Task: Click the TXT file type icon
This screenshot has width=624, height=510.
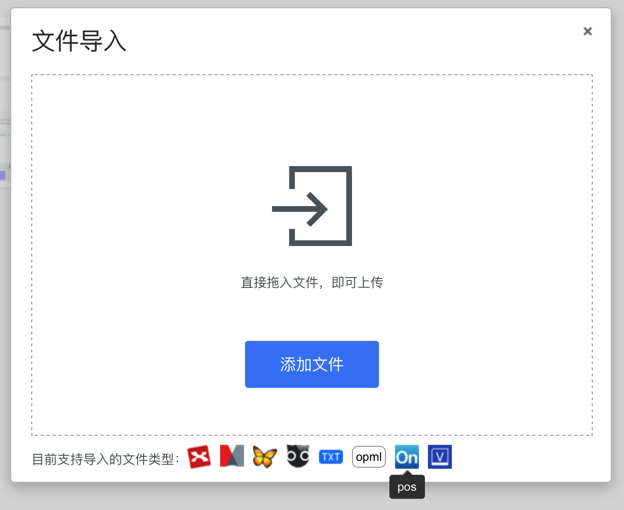Action: tap(331, 457)
